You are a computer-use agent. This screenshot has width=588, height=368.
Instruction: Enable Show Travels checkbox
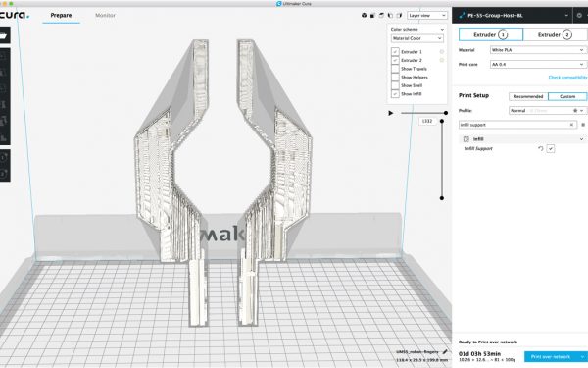(x=395, y=69)
